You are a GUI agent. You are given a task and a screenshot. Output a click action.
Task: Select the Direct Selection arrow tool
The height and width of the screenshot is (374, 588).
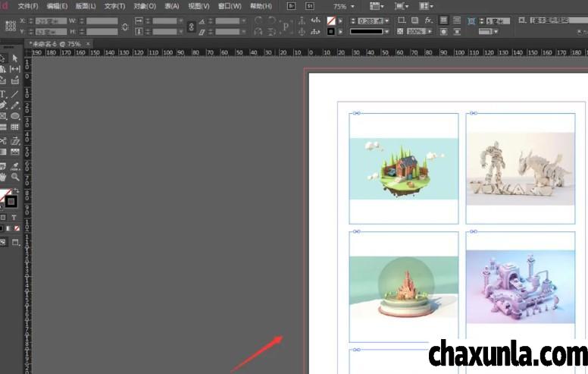point(15,58)
